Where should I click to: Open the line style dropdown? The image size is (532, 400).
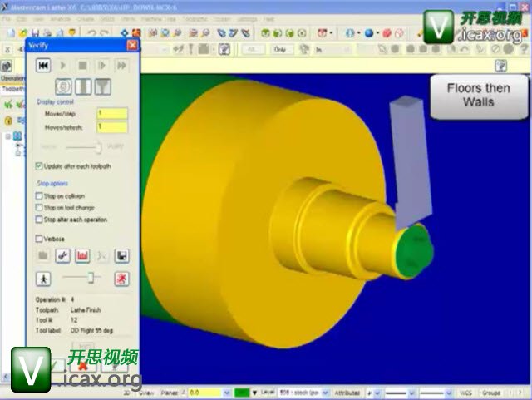point(412,393)
